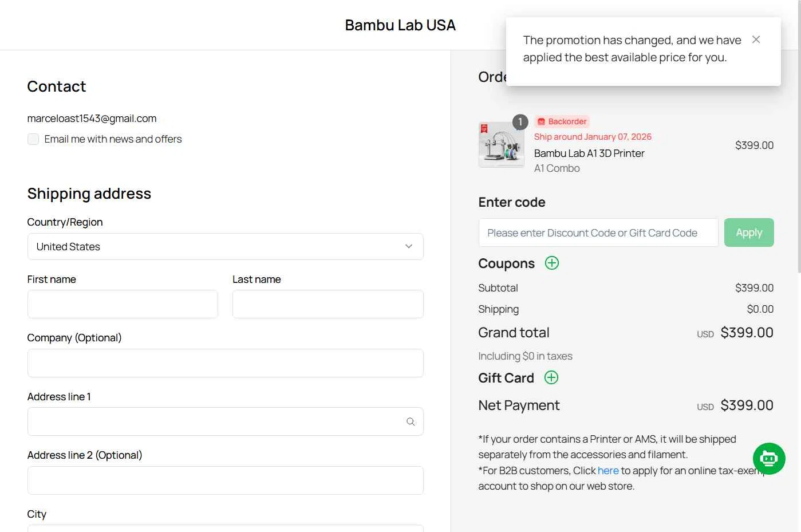Focus the Company (Optional) field

[x=226, y=363]
